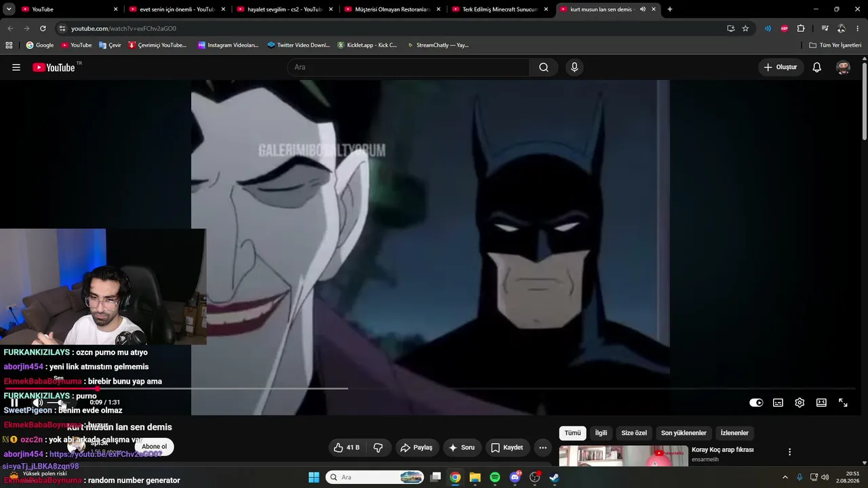This screenshot has height=488, width=868.
Task: Open the browser extensions puzzle menu
Action: [801, 28]
